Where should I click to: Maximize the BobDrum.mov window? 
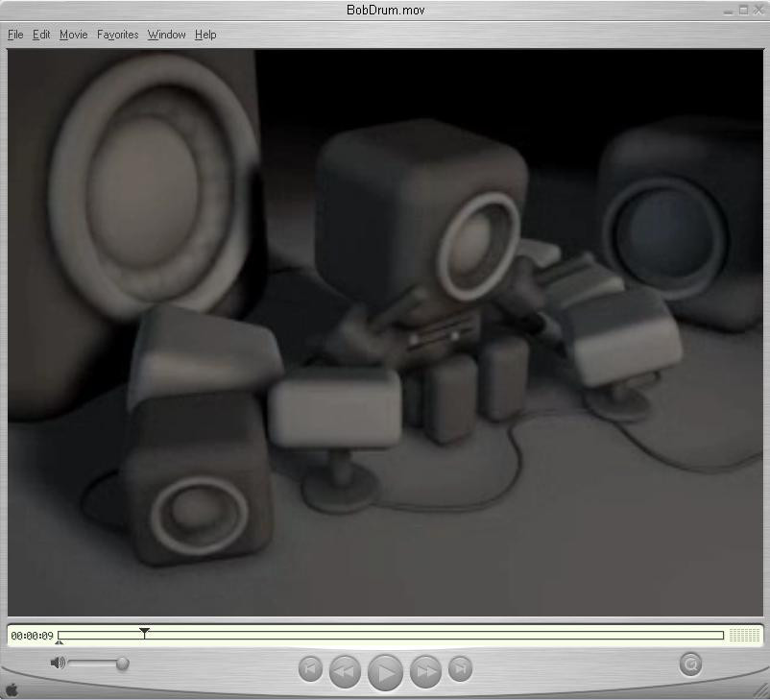[x=743, y=10]
